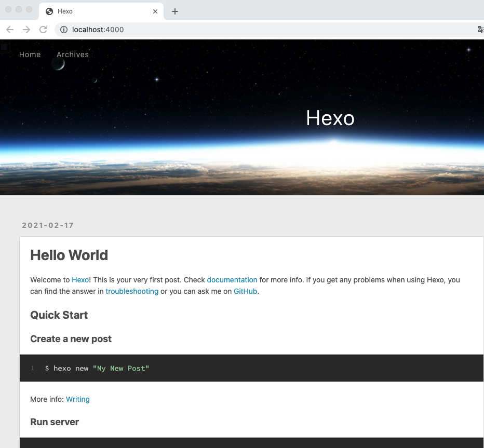Image resolution: width=484 pixels, height=448 pixels.
Task: Open the Hello World post title
Action: pos(69,255)
